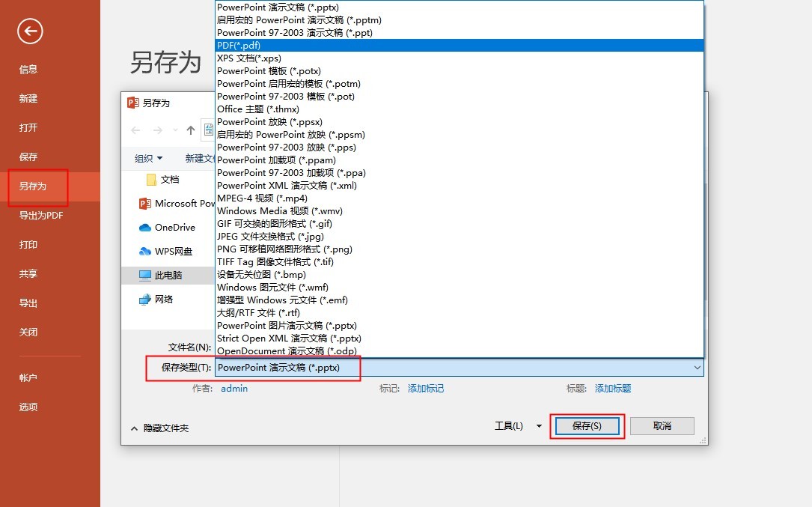
Task: Collapse folders with 隐藏文件夹
Action: pos(160,428)
